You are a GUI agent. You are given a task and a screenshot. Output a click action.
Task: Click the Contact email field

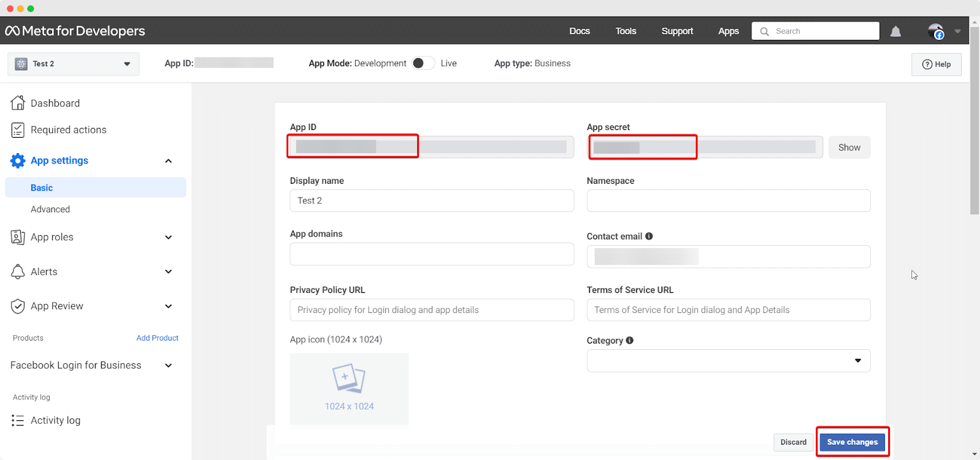point(728,257)
